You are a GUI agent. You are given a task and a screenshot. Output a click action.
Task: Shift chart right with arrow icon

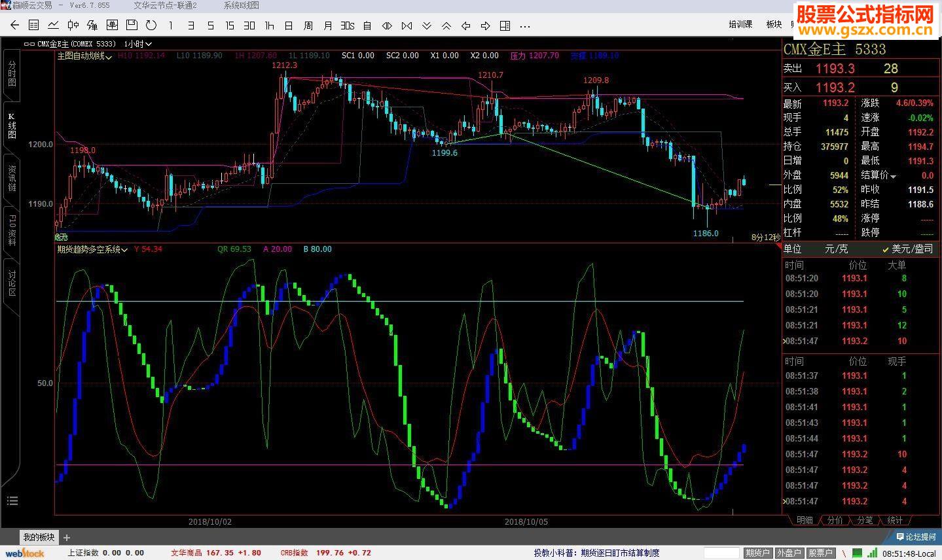tap(485, 26)
